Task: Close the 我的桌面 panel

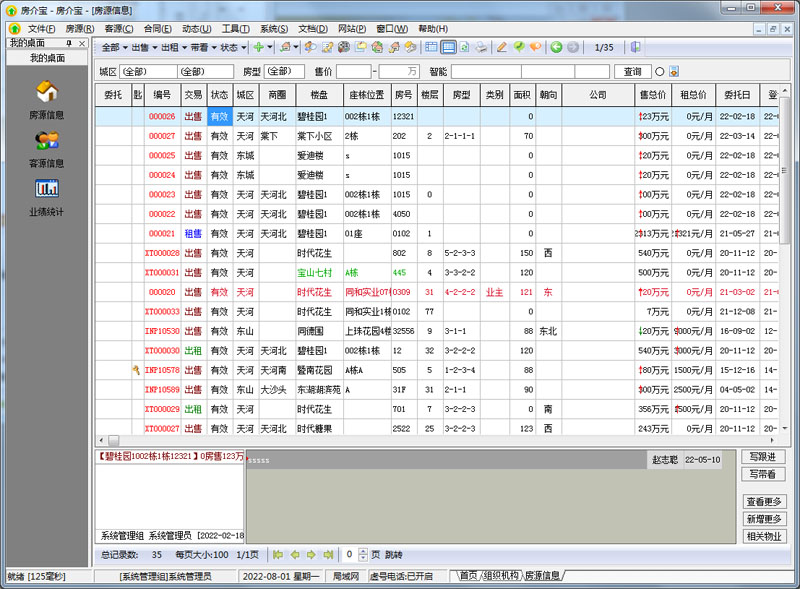Action: pos(82,43)
